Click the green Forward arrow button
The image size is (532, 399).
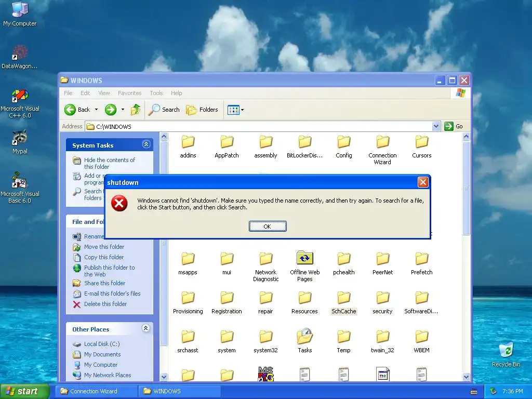(x=111, y=110)
